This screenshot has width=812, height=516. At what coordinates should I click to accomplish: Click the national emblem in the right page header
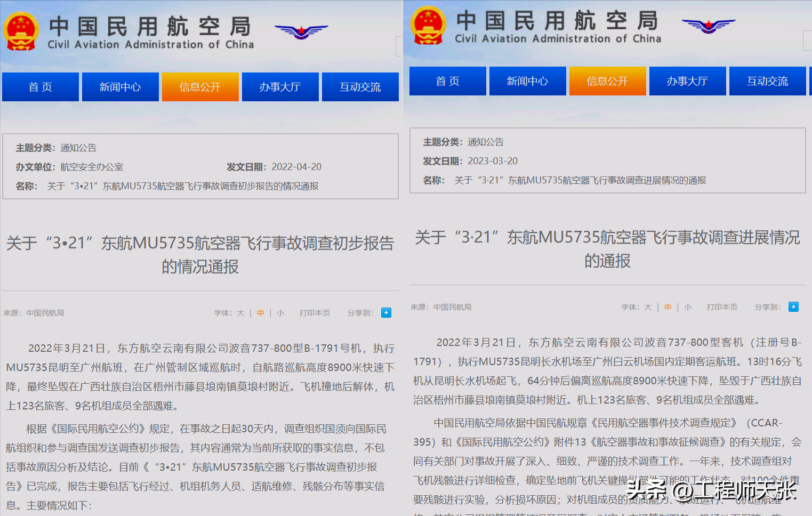pyautogui.click(x=428, y=26)
